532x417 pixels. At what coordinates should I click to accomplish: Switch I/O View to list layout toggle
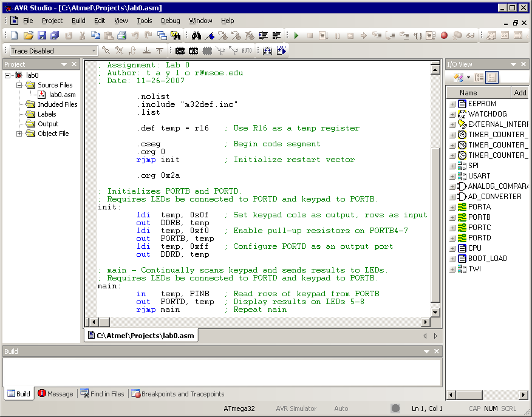pos(492,78)
